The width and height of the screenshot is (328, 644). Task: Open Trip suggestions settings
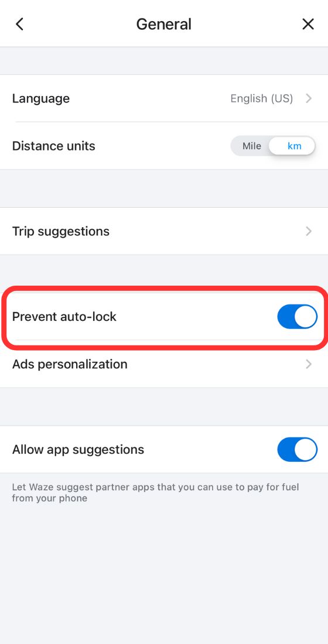click(x=164, y=231)
